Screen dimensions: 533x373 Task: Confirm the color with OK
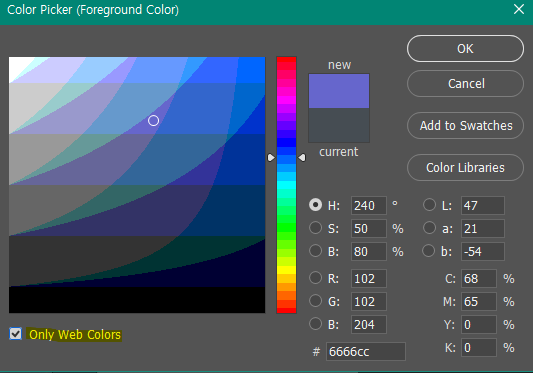[x=465, y=49]
